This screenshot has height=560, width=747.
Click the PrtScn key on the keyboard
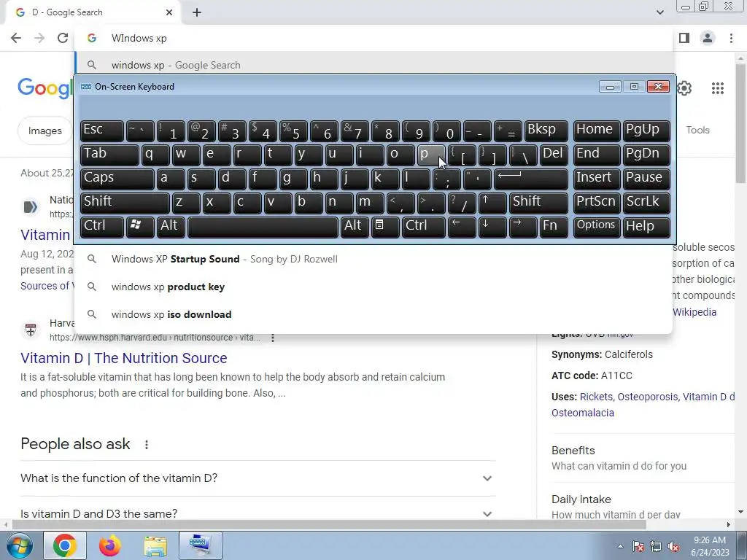click(x=597, y=203)
